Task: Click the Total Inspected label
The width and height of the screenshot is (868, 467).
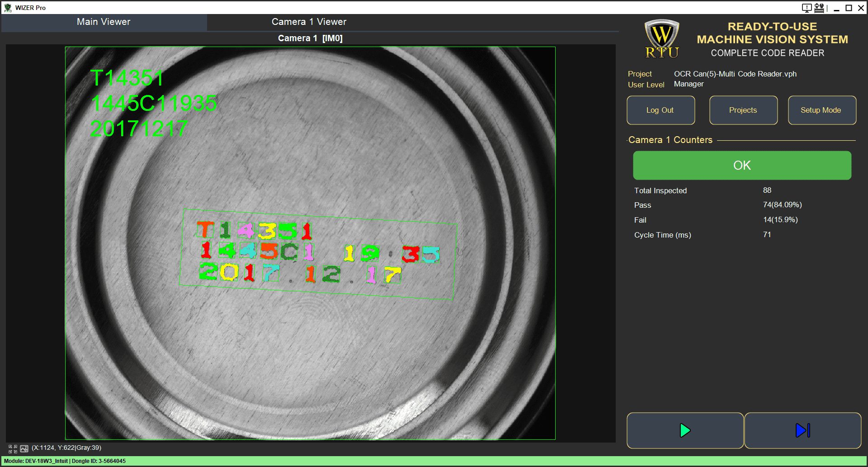Action: pyautogui.click(x=660, y=191)
